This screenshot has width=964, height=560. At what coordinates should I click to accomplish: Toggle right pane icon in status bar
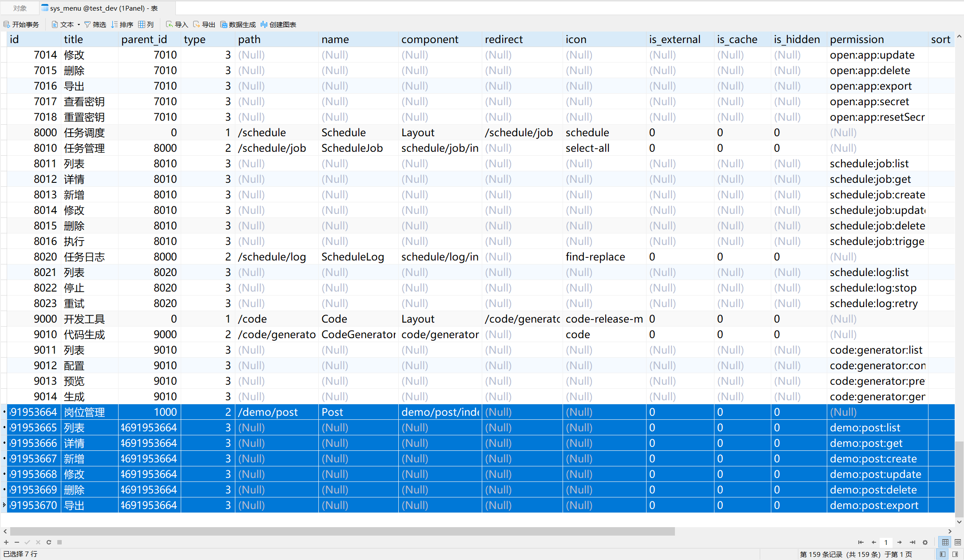955,554
